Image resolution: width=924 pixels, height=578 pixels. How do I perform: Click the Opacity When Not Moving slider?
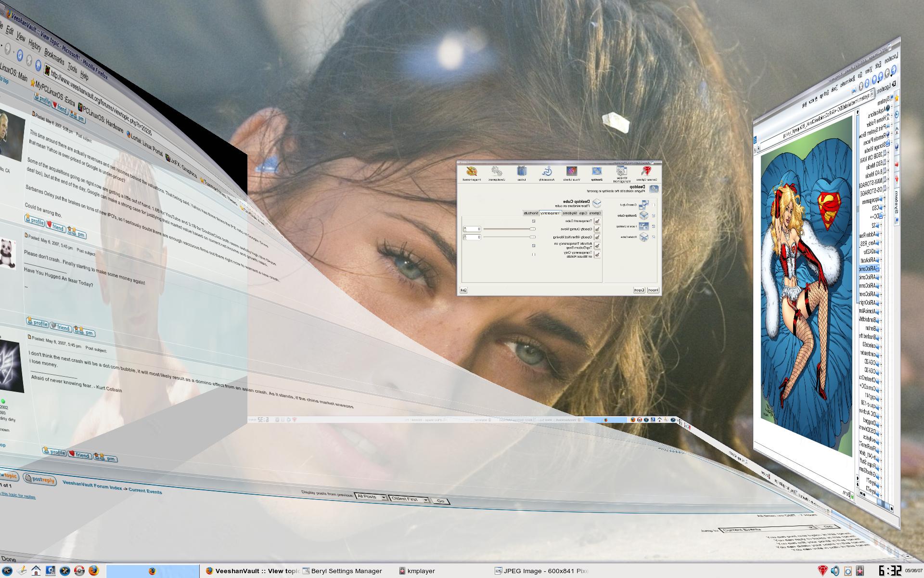(x=509, y=237)
